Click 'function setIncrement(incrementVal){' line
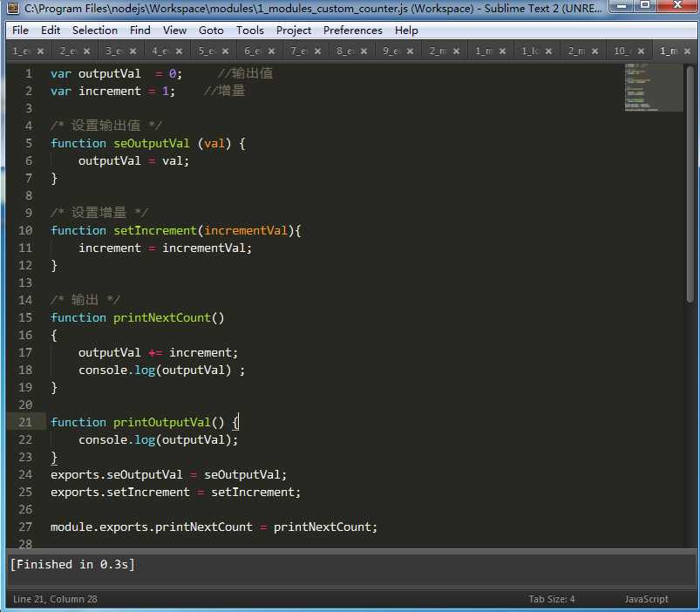The height and width of the screenshot is (612, 700). (176, 230)
